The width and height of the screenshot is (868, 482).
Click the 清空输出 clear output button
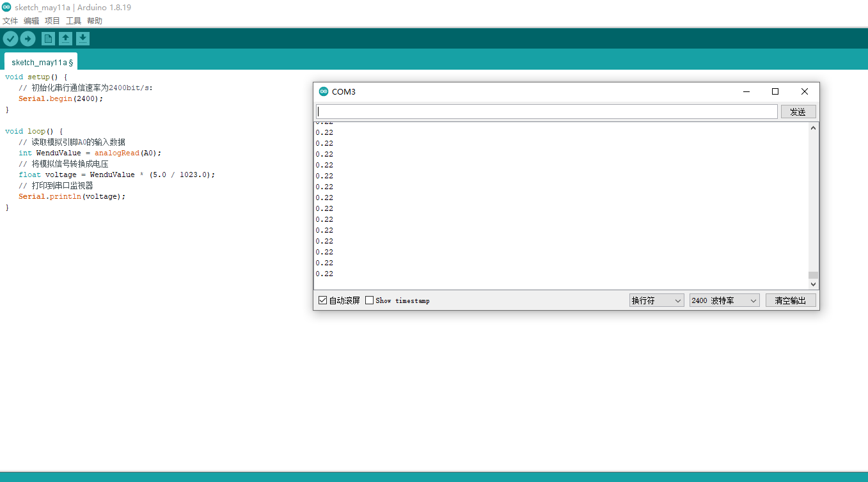click(x=791, y=300)
